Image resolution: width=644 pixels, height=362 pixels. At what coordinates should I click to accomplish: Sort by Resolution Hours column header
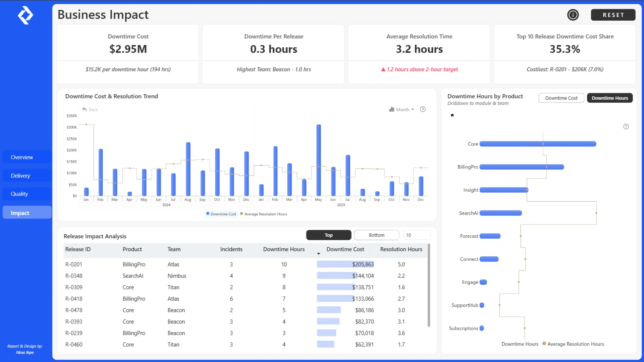click(x=401, y=249)
